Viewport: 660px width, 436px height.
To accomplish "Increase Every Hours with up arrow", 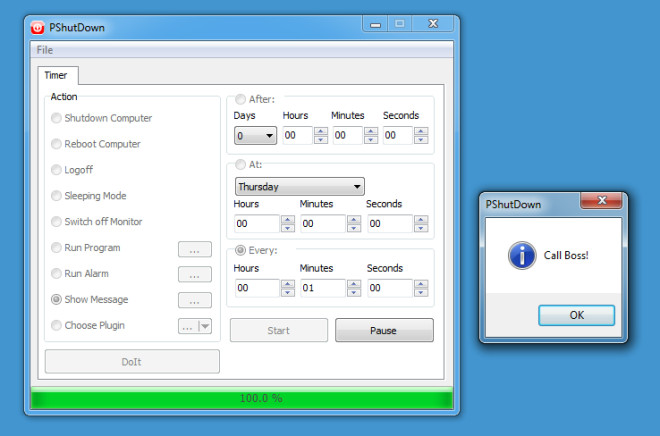I will (288, 284).
